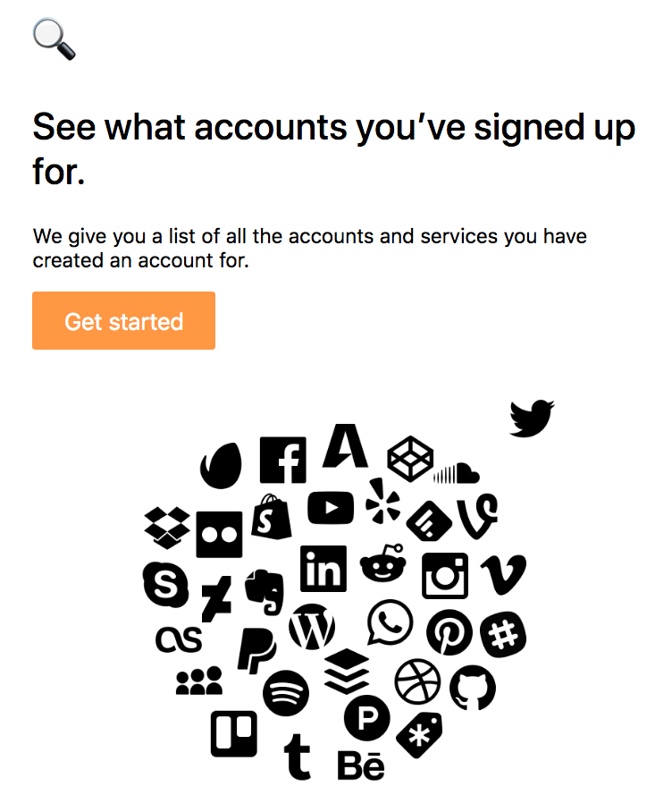This screenshot has height=812, width=672.
Task: Click the Reddit alien icon
Action: [382, 562]
